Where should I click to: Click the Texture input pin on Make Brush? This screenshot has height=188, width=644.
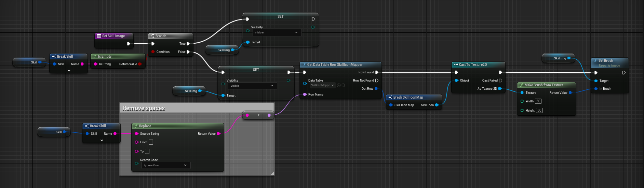[522, 93]
